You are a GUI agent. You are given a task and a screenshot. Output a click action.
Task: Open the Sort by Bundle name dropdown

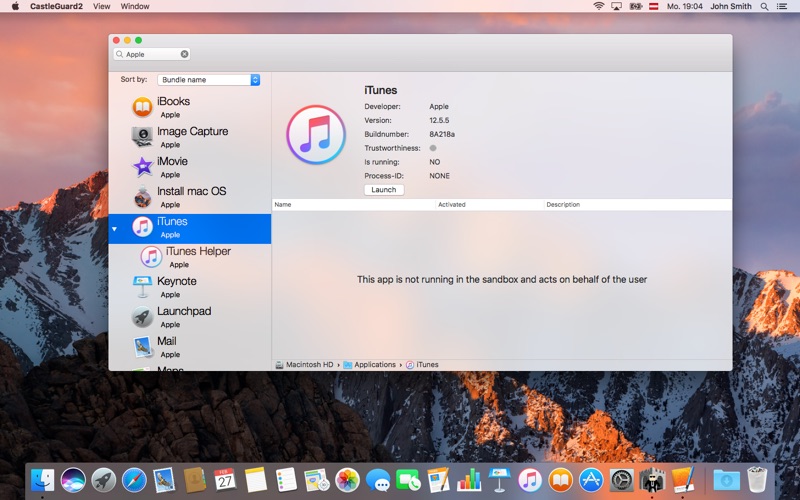pos(209,80)
